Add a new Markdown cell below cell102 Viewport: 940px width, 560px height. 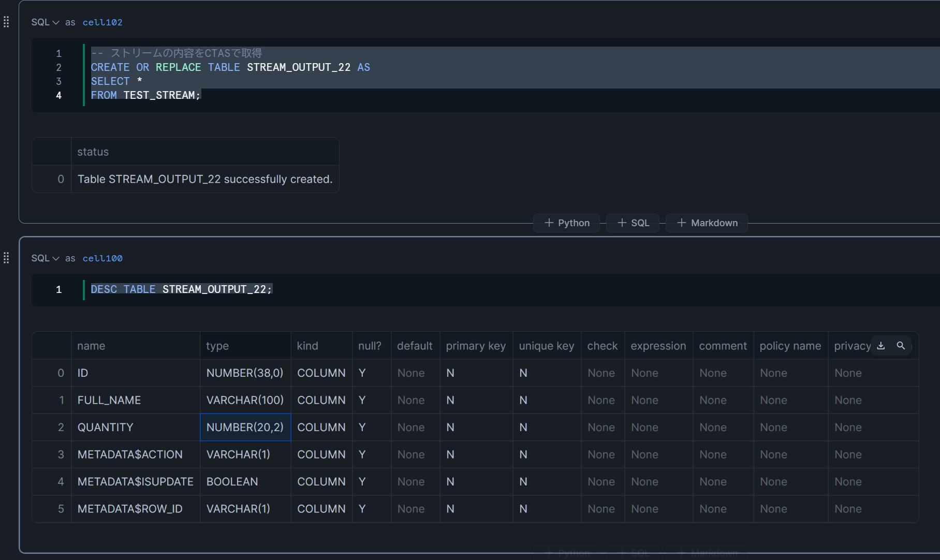point(707,223)
